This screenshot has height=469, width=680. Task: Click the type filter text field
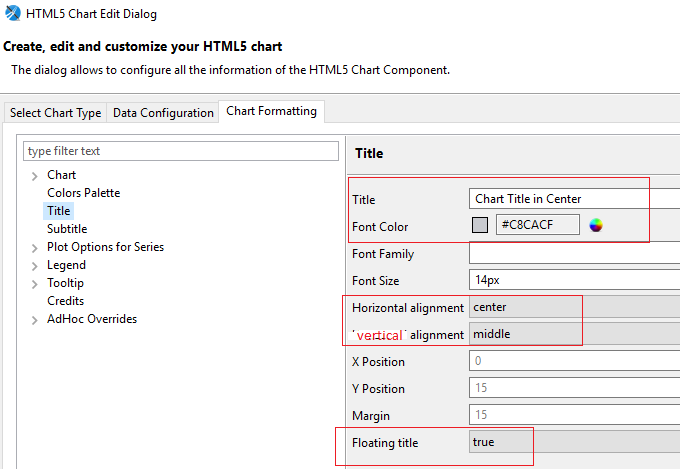(x=182, y=151)
